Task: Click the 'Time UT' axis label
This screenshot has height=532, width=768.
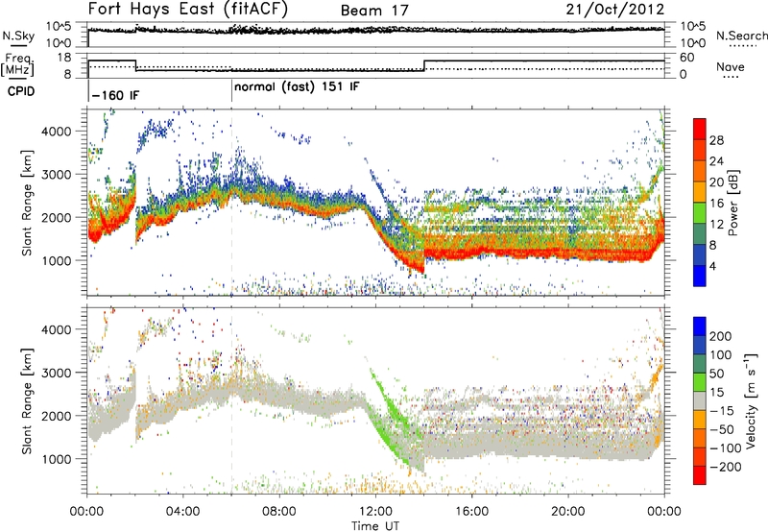Action: click(375, 526)
